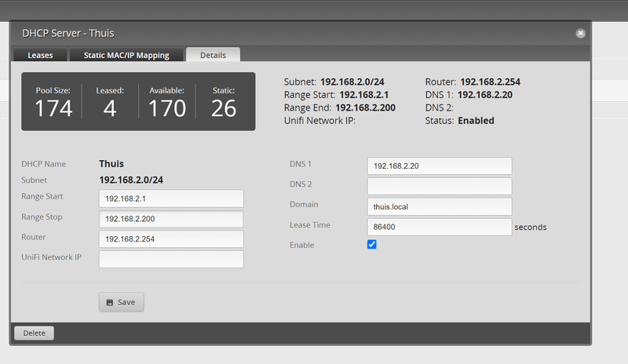Click the Range Start input field
The image size is (628, 364).
point(171,198)
